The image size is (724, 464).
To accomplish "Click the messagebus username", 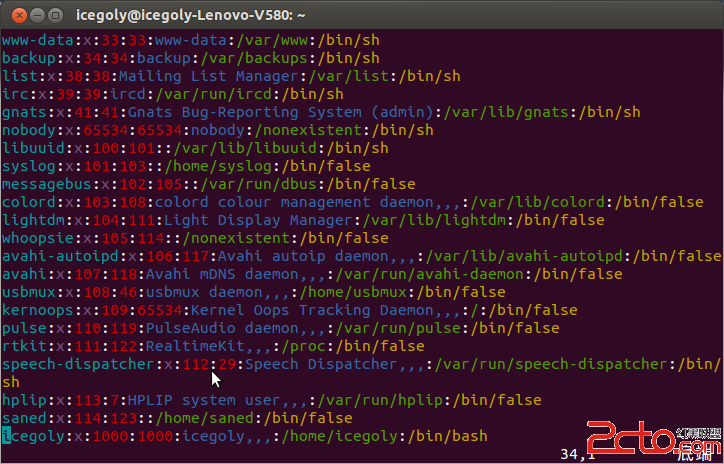I will (x=47, y=184).
